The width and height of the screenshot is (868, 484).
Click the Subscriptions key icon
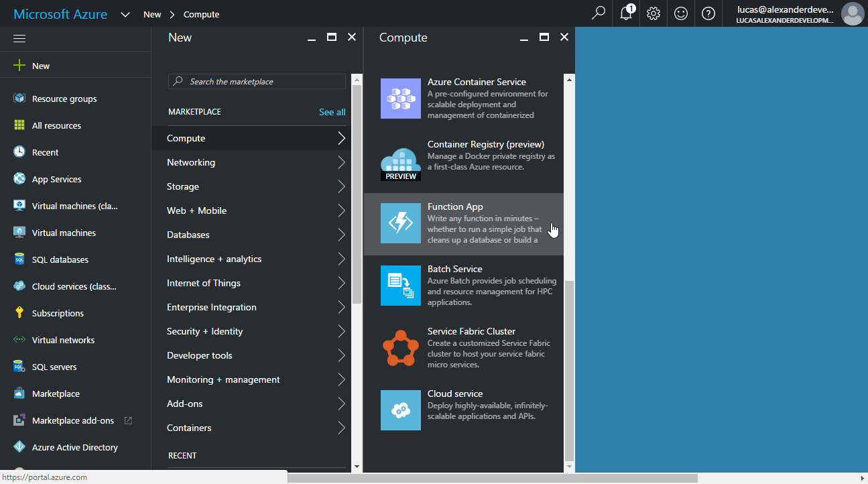19,313
